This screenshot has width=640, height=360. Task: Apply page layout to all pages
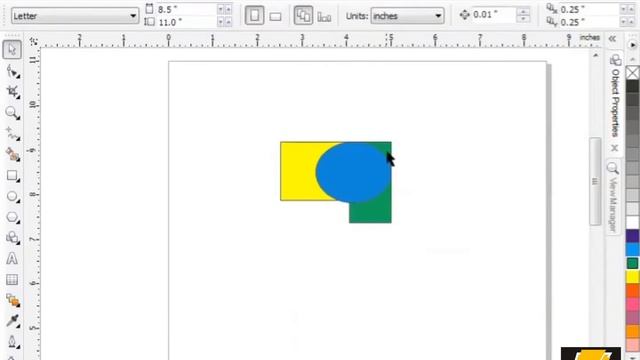[x=303, y=16]
